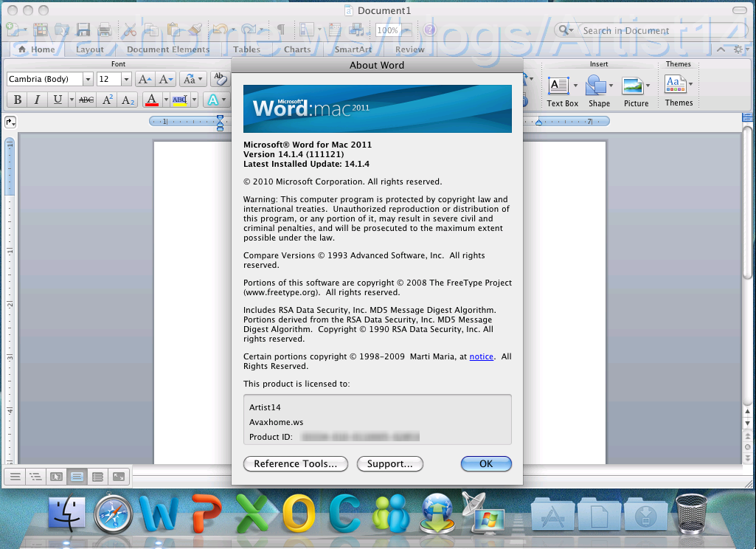Switch to the Layout ribbon tab

[x=90, y=49]
